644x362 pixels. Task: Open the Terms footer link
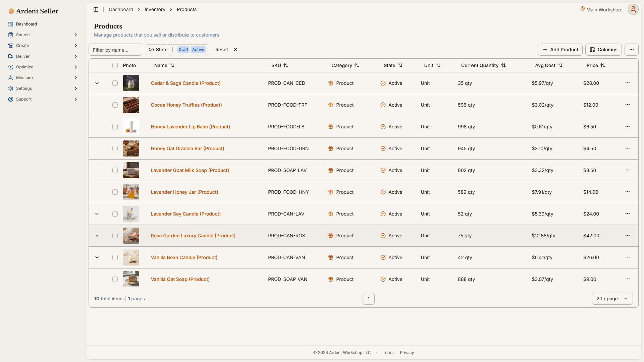pos(388,353)
